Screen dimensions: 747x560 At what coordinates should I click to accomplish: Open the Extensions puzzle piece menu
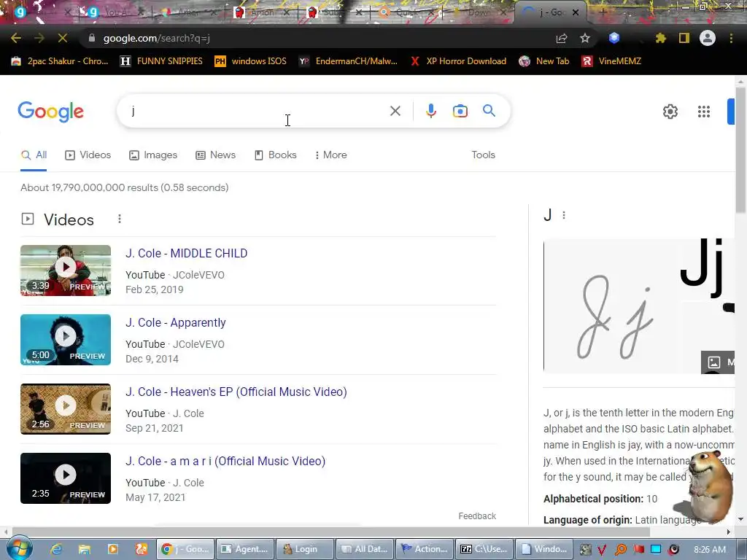pyautogui.click(x=660, y=38)
